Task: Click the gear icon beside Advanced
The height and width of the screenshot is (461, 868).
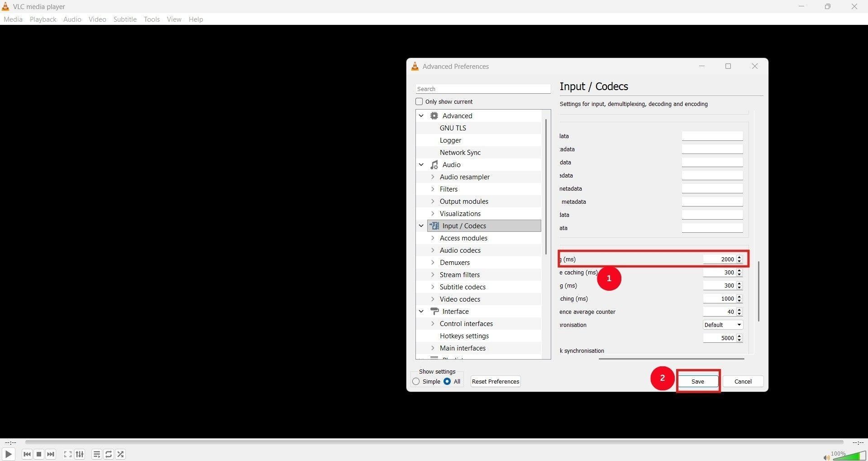Action: (434, 116)
